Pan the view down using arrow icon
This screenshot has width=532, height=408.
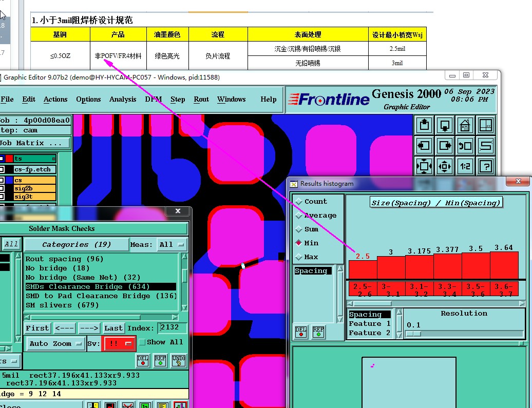point(445,125)
